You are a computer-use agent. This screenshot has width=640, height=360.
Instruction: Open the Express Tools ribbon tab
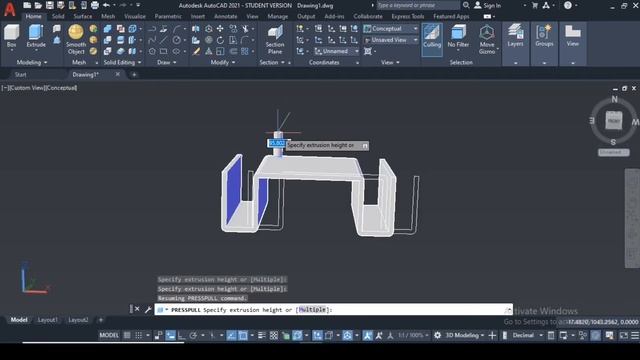coord(408,16)
